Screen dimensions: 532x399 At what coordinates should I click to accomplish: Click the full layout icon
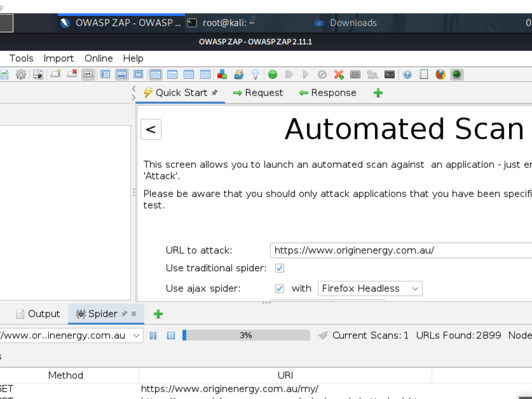[x=138, y=74]
